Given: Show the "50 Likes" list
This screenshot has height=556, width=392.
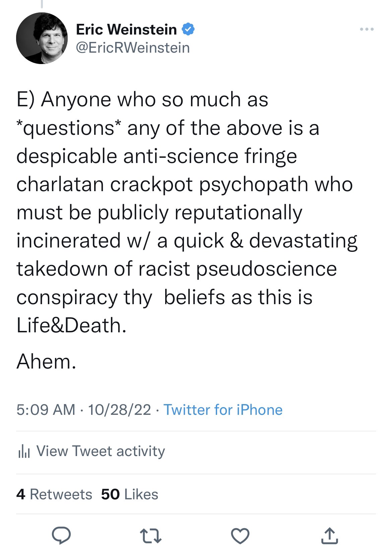Looking at the screenshot, I should (x=129, y=494).
